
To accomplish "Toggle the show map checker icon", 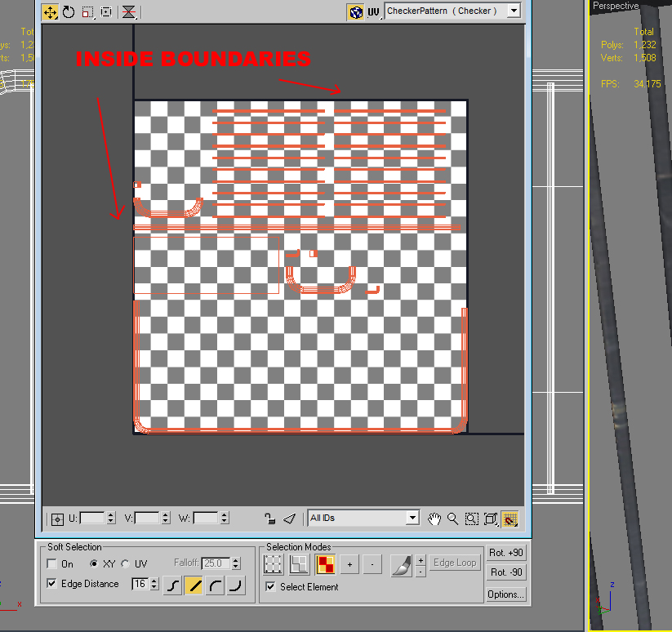I will coord(355,11).
